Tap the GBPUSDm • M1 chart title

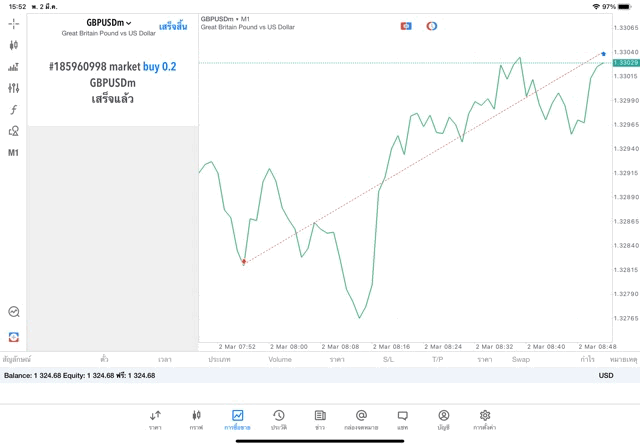(x=225, y=19)
